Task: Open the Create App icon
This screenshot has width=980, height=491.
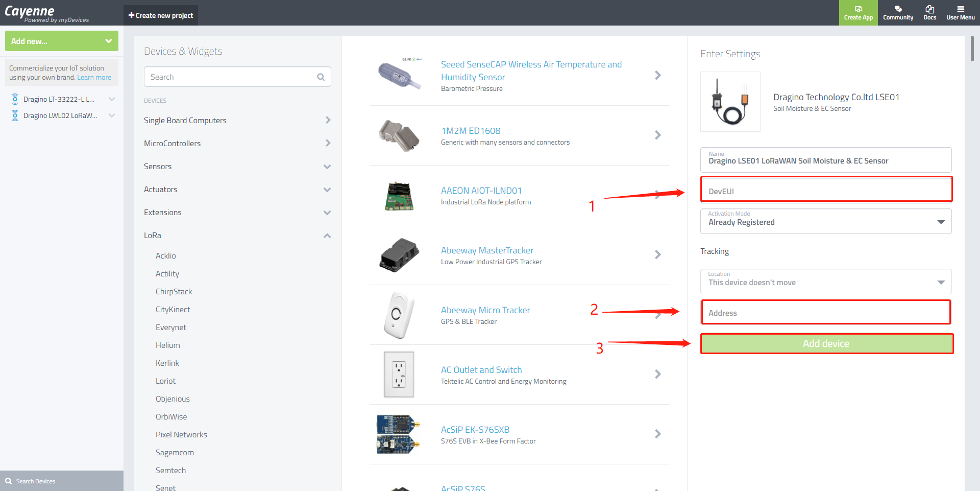Action: pyautogui.click(x=859, y=9)
